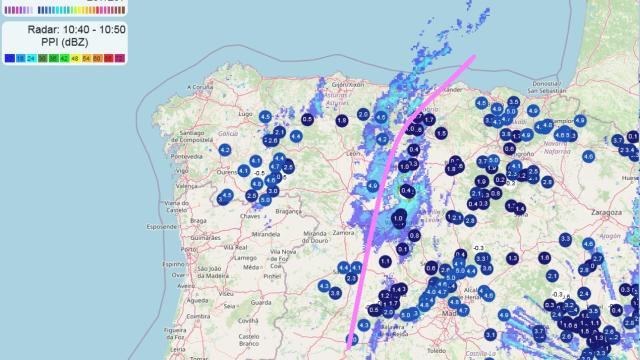Pick the cyan 24 dBZ legend swatch
The image size is (640, 360).
click(31, 59)
